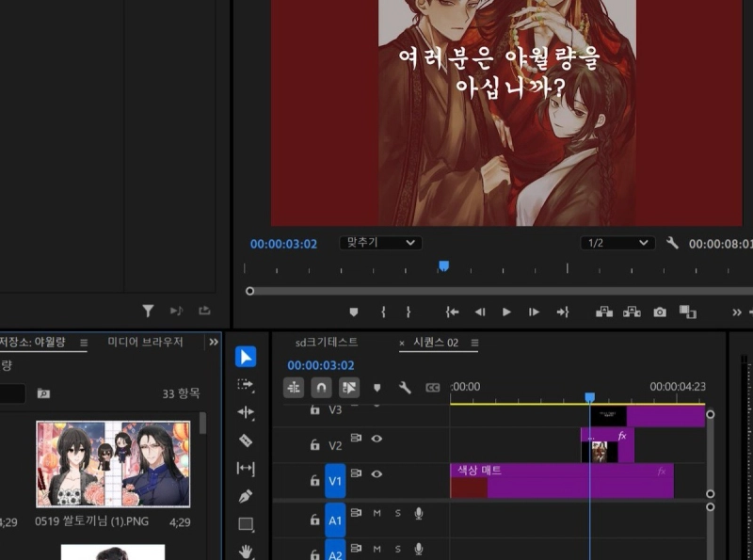Expand the project panel overflow tabs
This screenshot has height=560, width=753.
pos(214,342)
